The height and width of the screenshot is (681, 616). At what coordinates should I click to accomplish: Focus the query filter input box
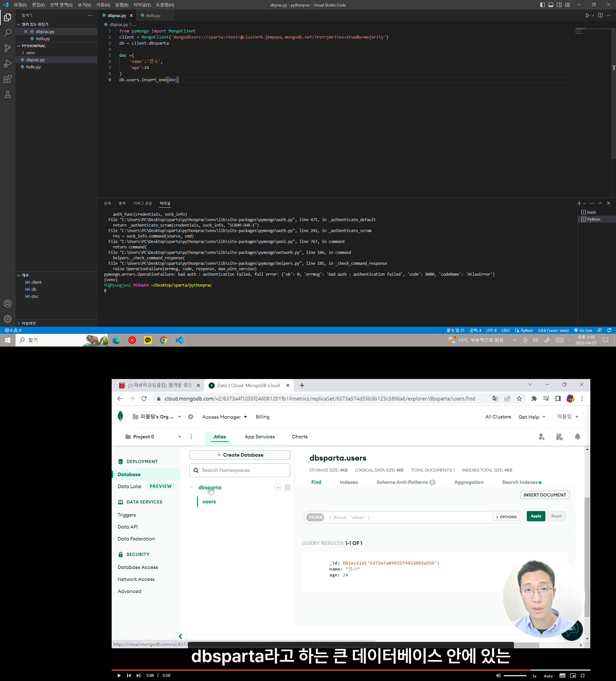click(409, 517)
